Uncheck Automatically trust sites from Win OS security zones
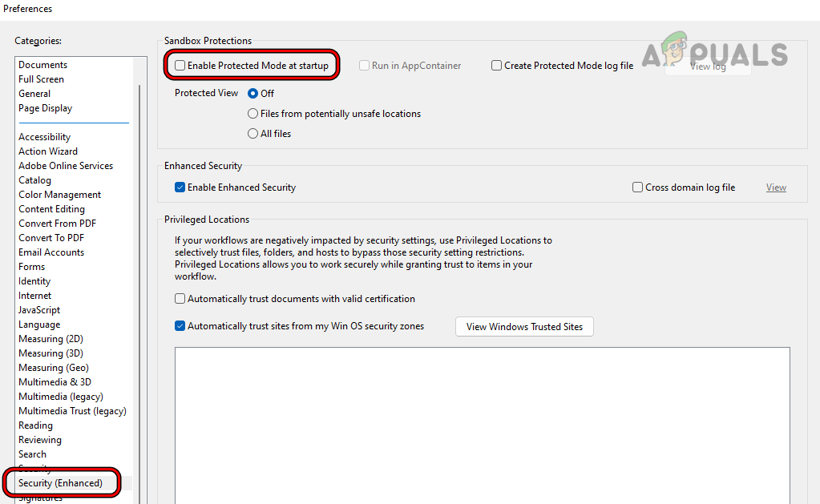 [180, 326]
